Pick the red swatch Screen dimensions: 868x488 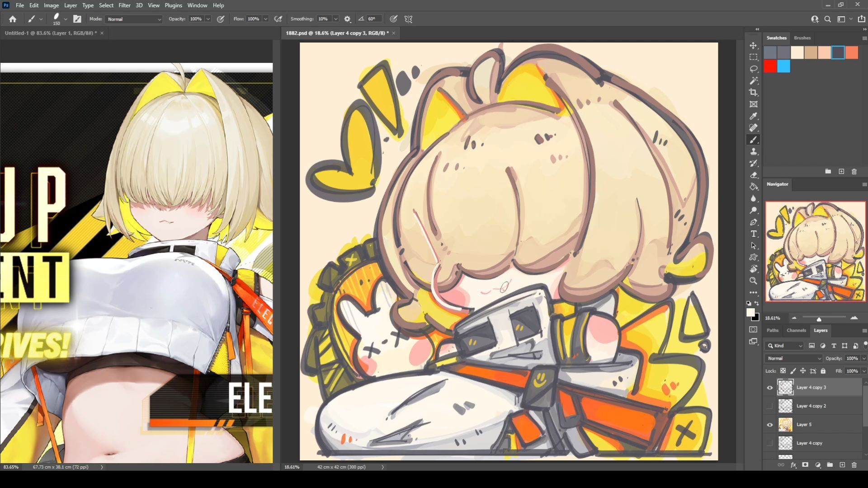pos(770,66)
